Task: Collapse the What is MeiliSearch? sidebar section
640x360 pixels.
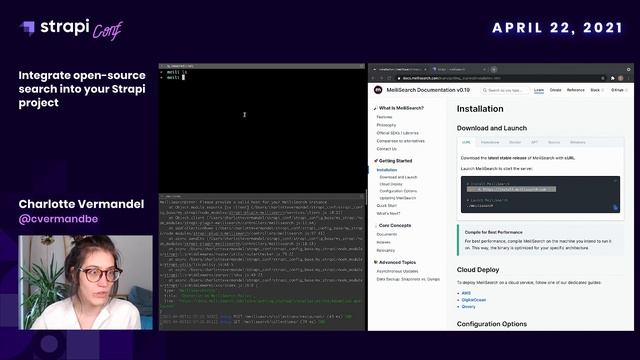Action: tap(399, 108)
